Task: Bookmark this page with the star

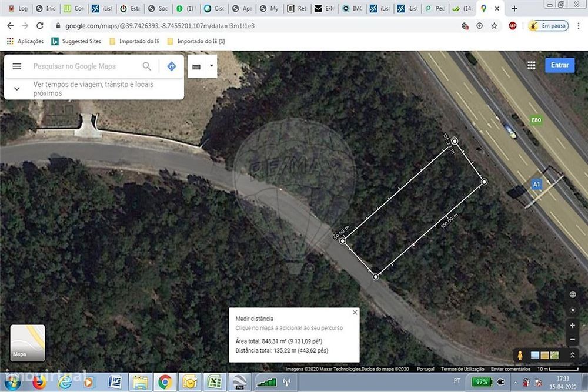Action: point(495,26)
